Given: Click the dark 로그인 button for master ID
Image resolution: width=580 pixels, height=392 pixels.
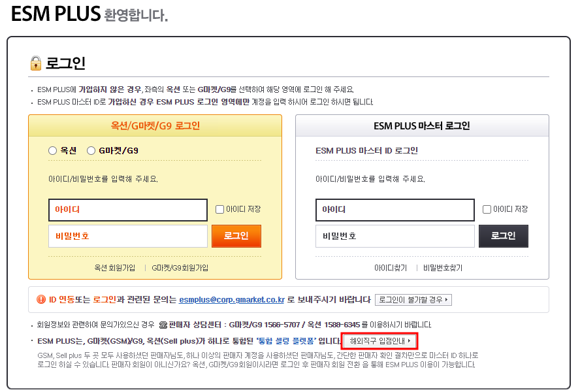Looking at the screenshot, I should [504, 236].
